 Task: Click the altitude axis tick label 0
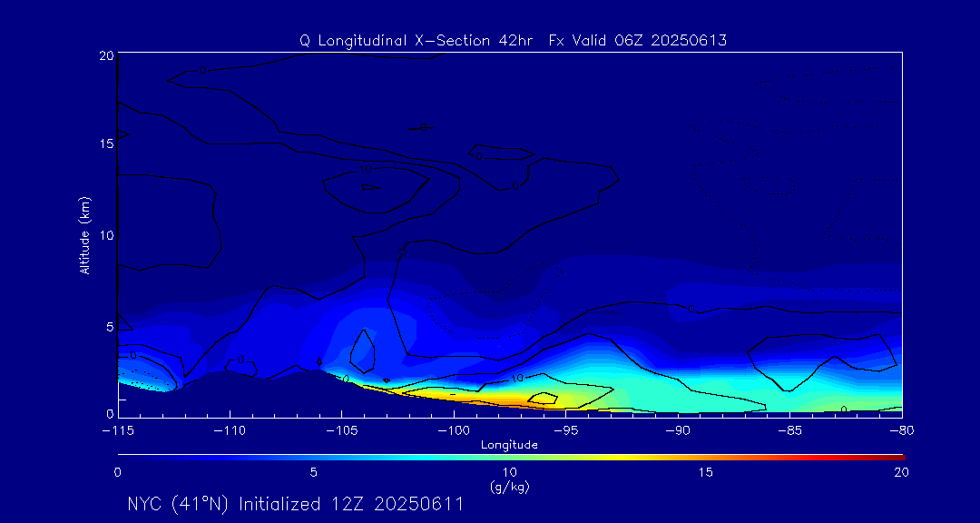tap(110, 413)
